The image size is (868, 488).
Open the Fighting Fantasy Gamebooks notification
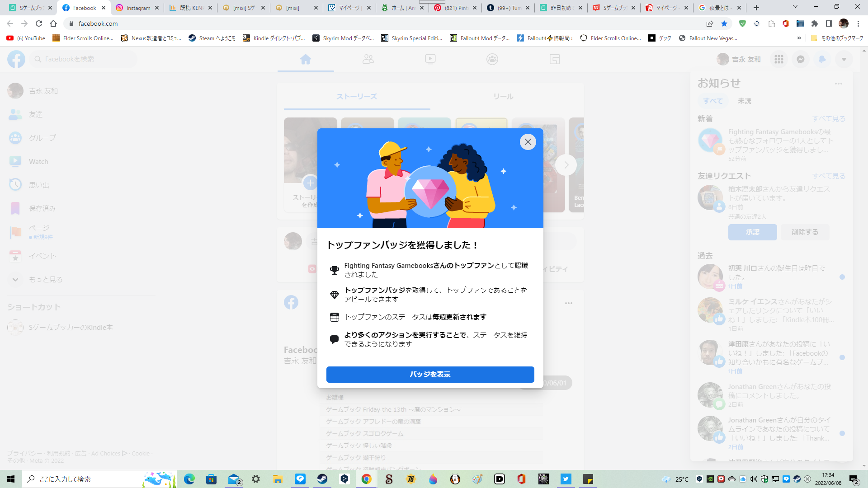772,145
